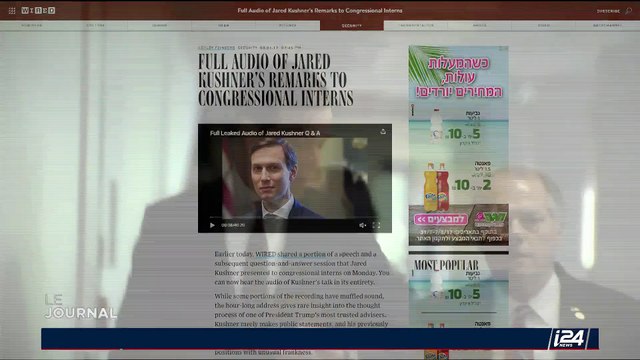Screen dimensions: 640x360
Task: Click the supermarket logo in the ad
Action: click(x=490, y=219)
